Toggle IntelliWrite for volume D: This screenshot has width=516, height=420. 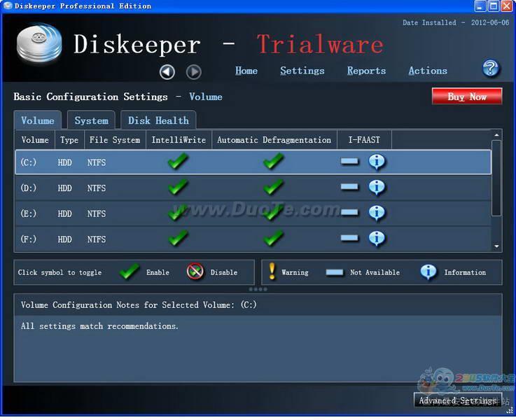[x=178, y=187]
